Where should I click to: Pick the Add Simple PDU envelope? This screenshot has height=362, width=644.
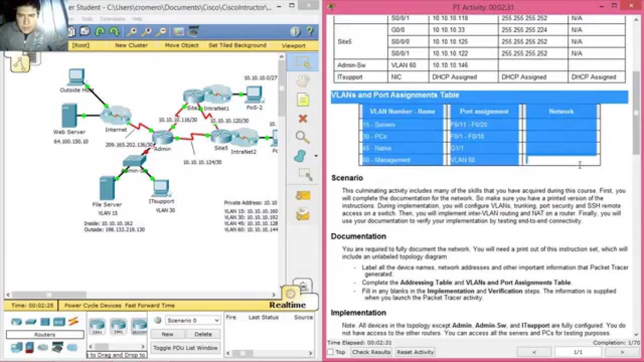click(x=303, y=196)
